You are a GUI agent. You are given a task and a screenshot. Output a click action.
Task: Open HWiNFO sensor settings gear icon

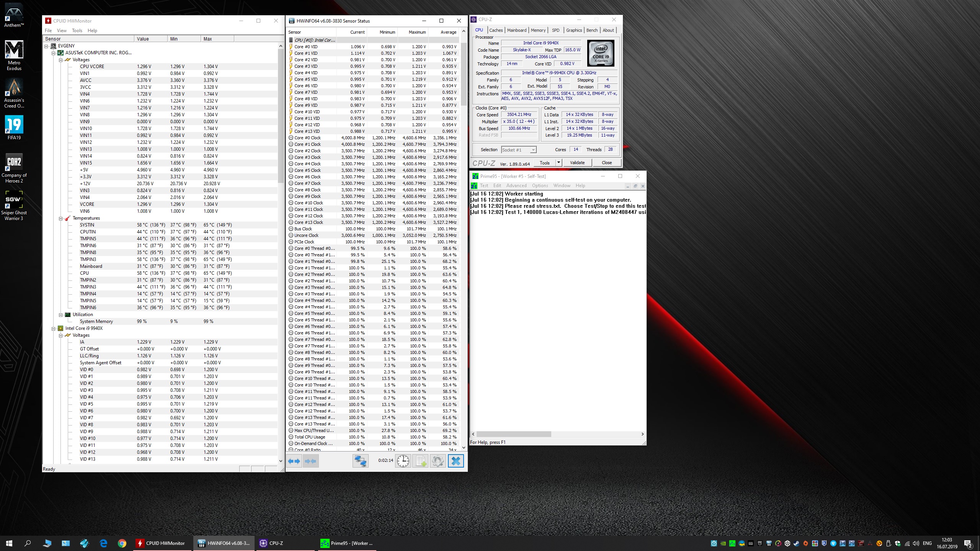coord(438,461)
